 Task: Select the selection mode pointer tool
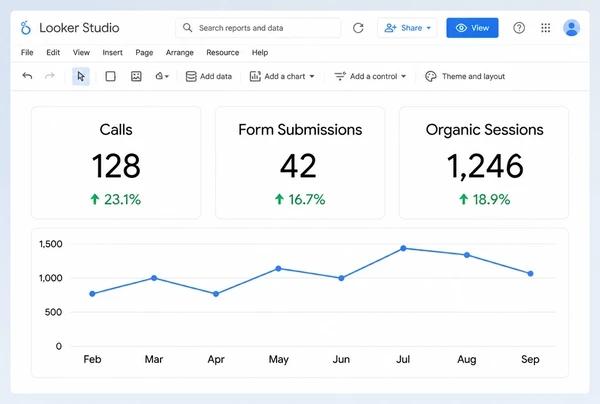click(x=81, y=76)
